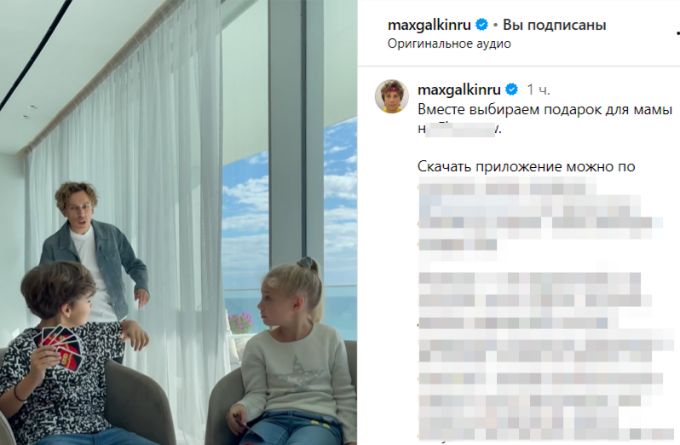
Task: Click the pink flowers near the window
Action: 241,323
